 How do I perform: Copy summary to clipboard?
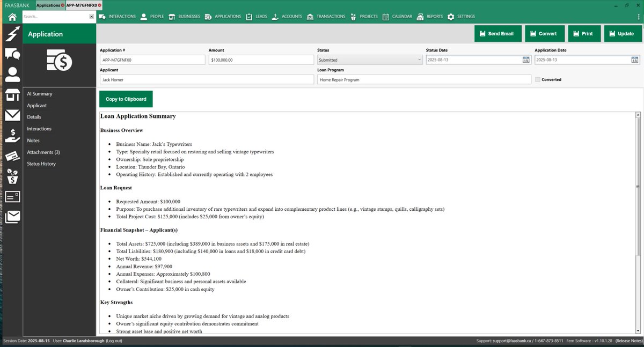(126, 99)
